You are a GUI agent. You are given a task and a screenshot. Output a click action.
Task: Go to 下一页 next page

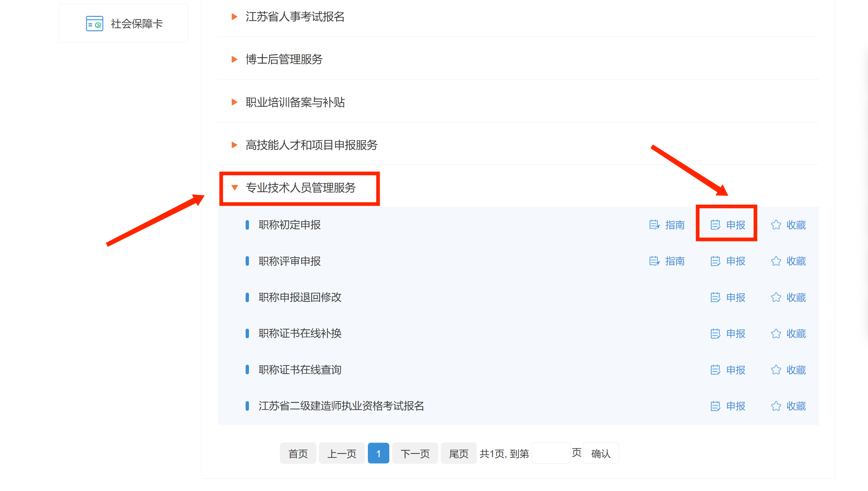415,453
